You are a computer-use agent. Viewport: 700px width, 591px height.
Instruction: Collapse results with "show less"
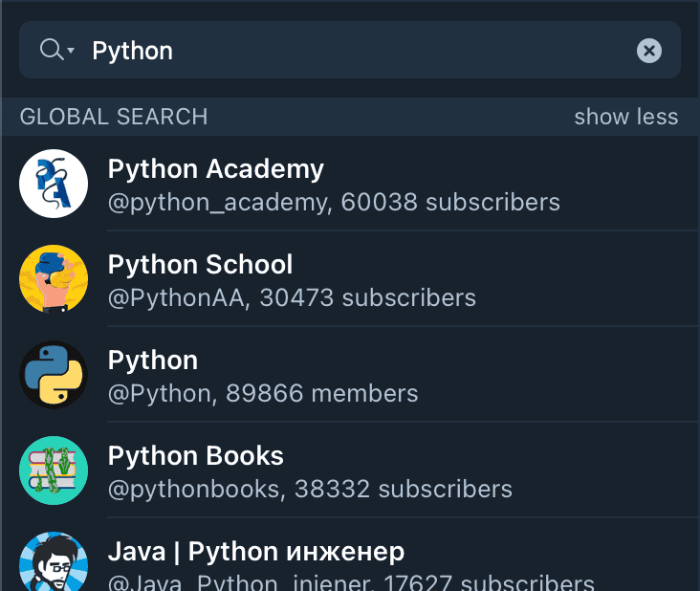tap(625, 117)
